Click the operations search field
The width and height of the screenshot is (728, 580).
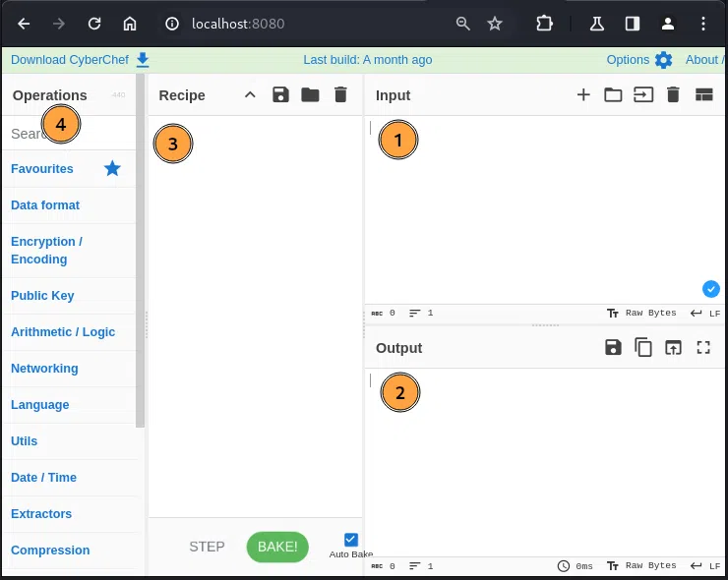click(70, 134)
